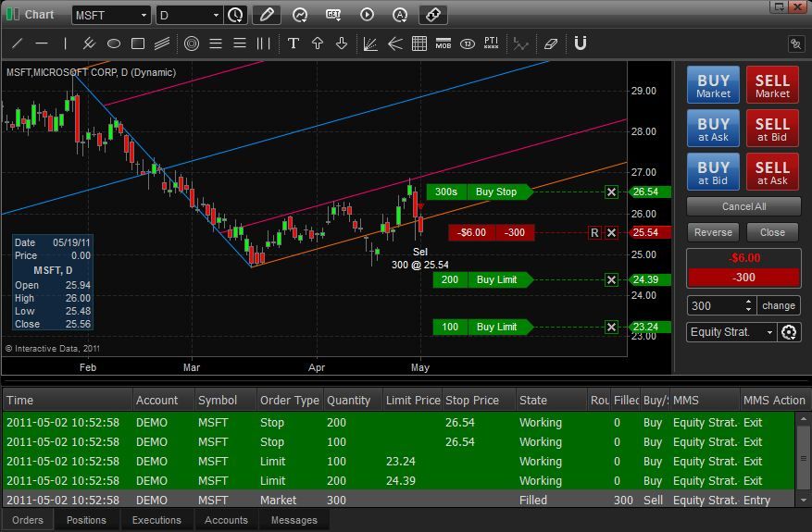Select the ellipse drawing tool
812x532 pixels.
tap(113, 44)
